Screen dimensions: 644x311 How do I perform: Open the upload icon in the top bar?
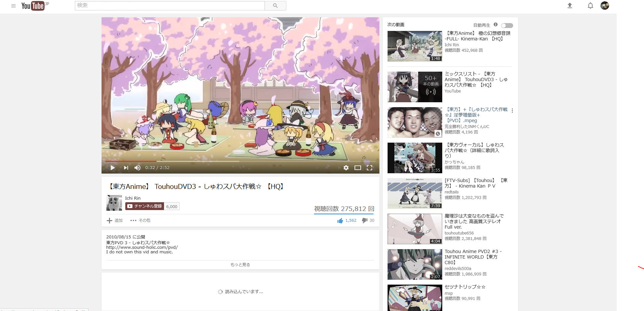pyautogui.click(x=570, y=6)
